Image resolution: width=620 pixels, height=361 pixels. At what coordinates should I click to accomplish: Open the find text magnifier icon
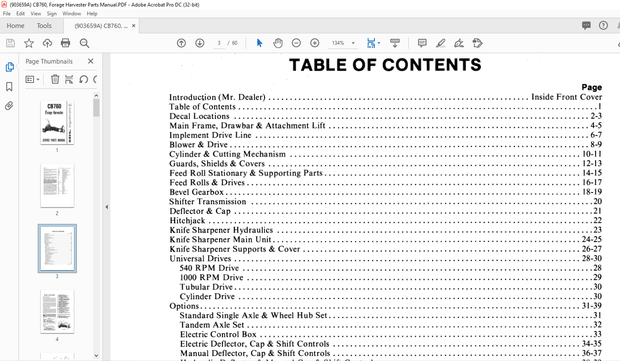84,43
